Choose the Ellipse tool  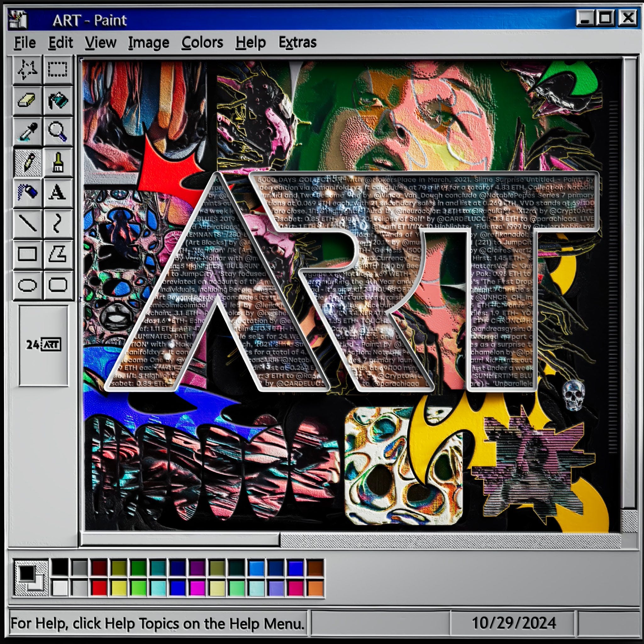coord(27,285)
